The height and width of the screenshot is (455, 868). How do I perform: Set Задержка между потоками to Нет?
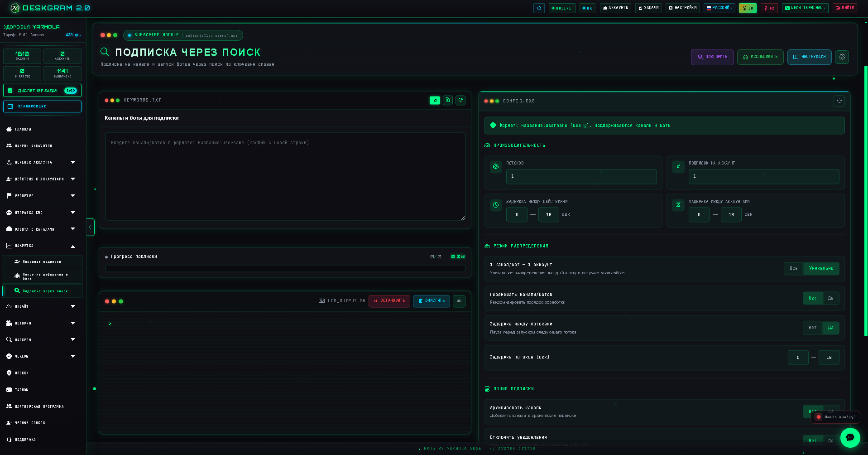812,328
